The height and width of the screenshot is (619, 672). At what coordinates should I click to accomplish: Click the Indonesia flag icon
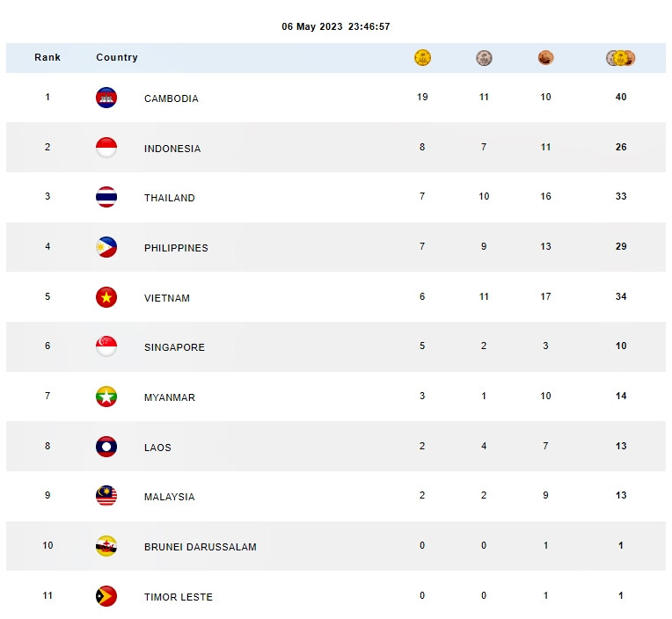pos(106,148)
